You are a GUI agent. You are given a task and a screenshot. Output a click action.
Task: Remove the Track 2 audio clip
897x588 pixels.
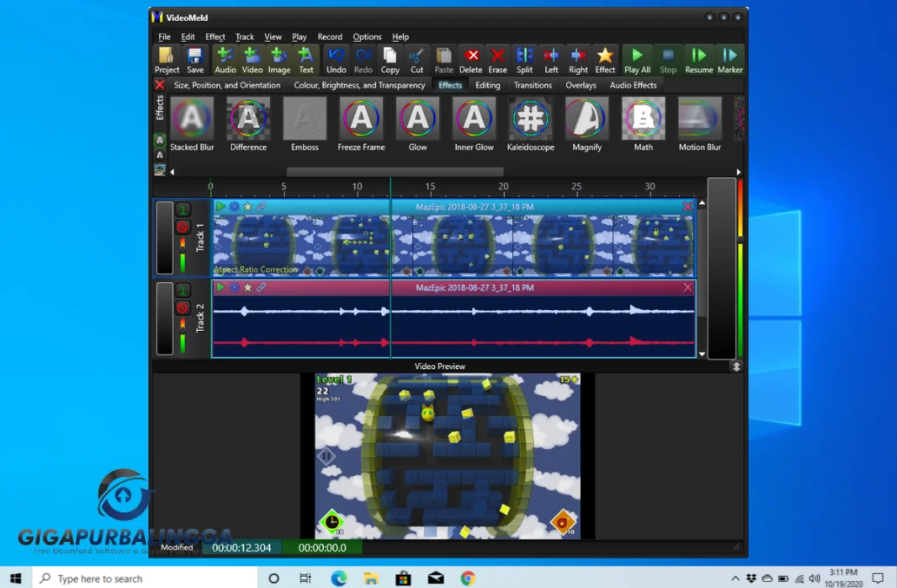coord(688,287)
